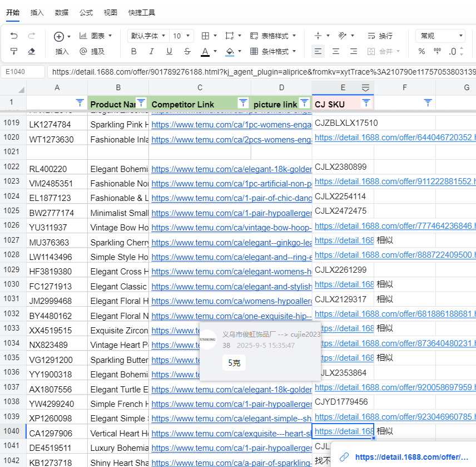The width and height of the screenshot is (476, 467).
Task: Open the 默认字体 font dropdown
Action: [148, 36]
